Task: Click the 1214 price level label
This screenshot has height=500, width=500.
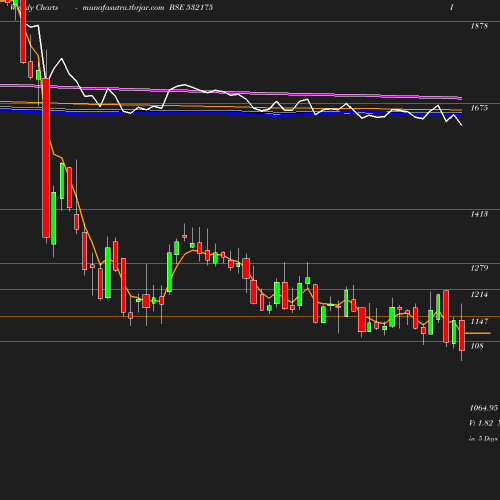Action: (x=479, y=294)
